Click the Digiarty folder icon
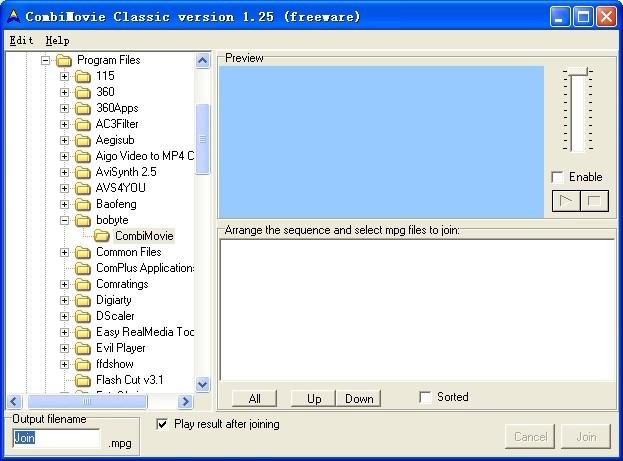 (83, 300)
